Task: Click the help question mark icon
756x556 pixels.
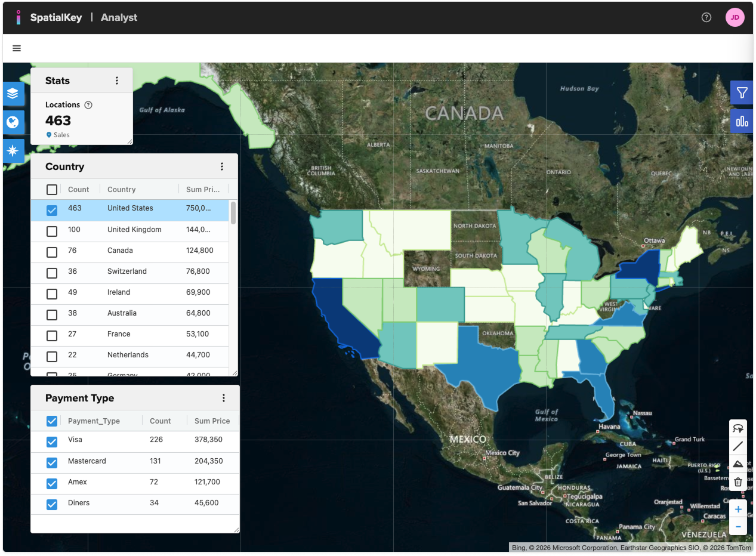Action: 706,17
